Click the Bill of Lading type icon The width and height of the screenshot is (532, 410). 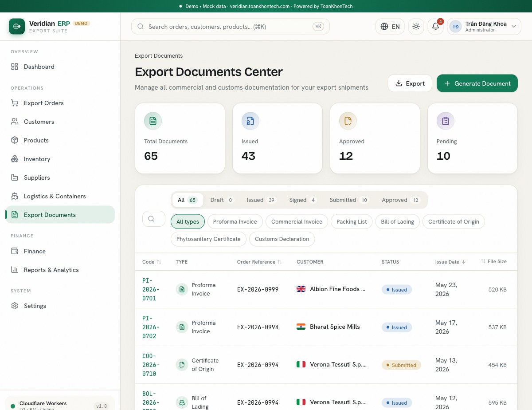(182, 402)
